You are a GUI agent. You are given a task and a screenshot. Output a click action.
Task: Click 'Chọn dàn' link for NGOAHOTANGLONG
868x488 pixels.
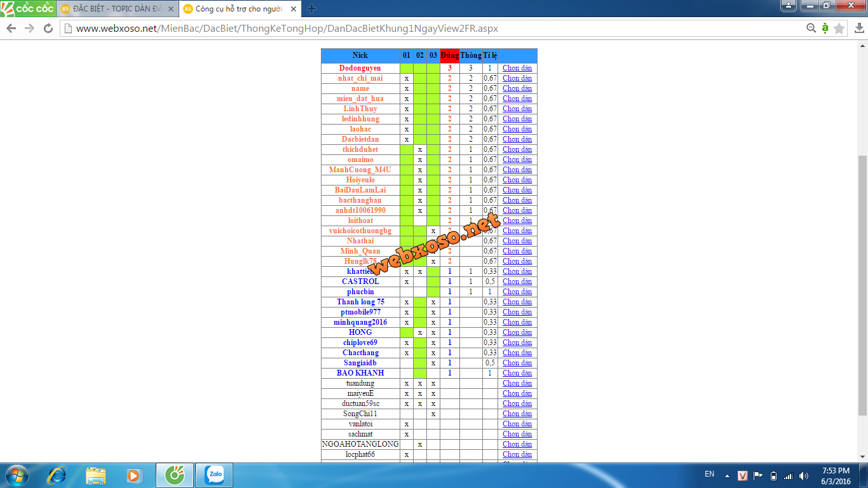[517, 444]
